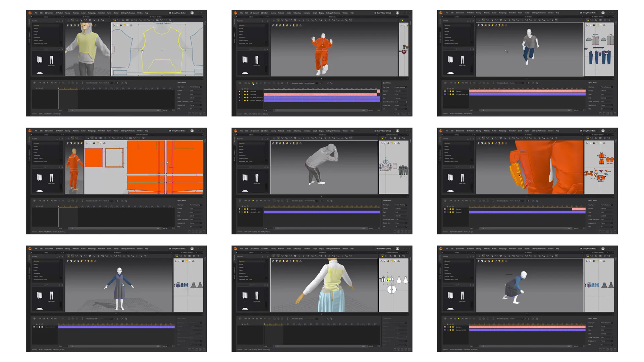Screen dimensions: 644x362
Task: Open Sewing menu in the orange pocket close-up window
Action: pyautogui.click(x=479, y=131)
